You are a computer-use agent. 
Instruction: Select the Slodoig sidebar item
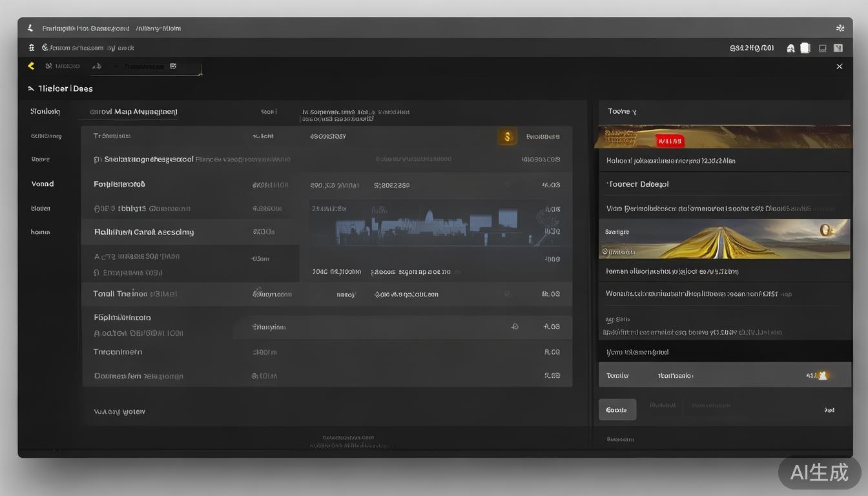click(x=45, y=111)
